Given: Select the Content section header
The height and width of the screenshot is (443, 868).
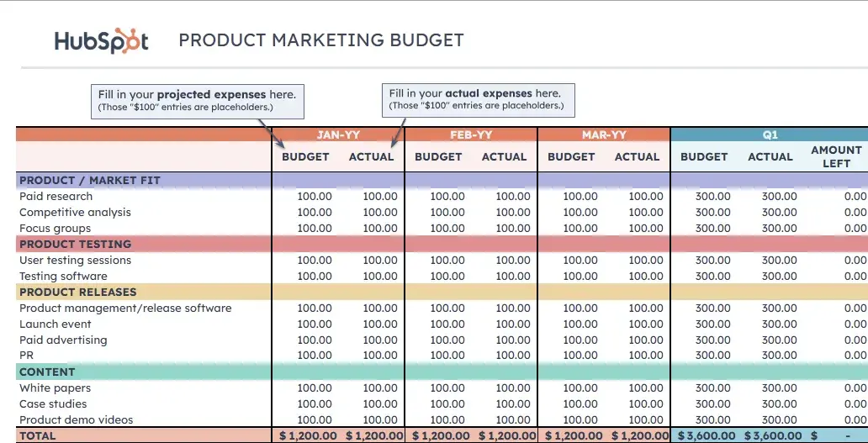Looking at the screenshot, I should (x=47, y=372).
